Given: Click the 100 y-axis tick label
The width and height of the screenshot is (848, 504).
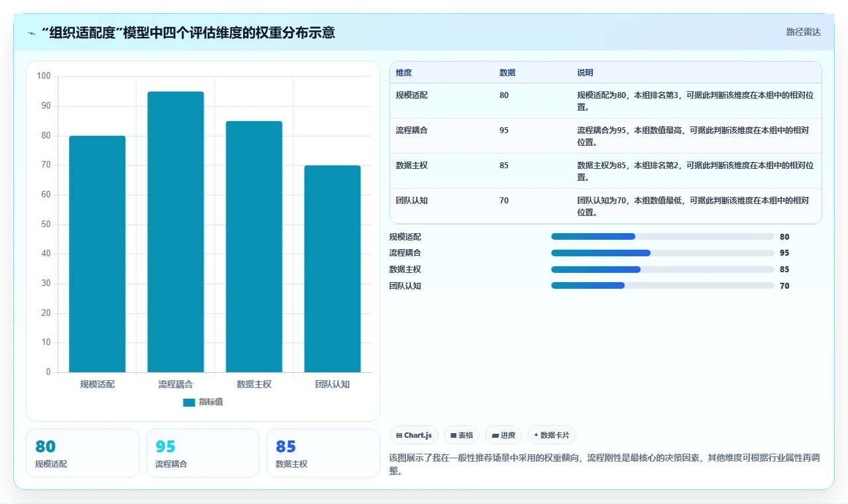Looking at the screenshot, I should click(44, 76).
